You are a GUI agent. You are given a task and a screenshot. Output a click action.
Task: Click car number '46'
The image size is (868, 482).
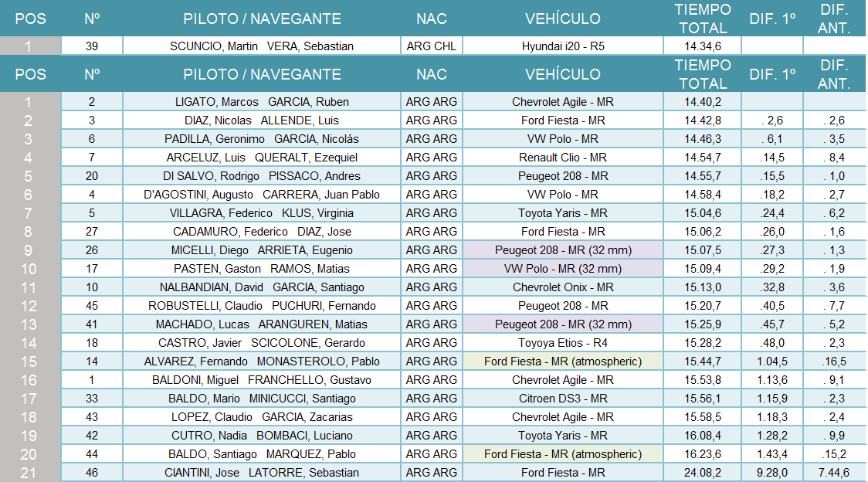tap(92, 474)
